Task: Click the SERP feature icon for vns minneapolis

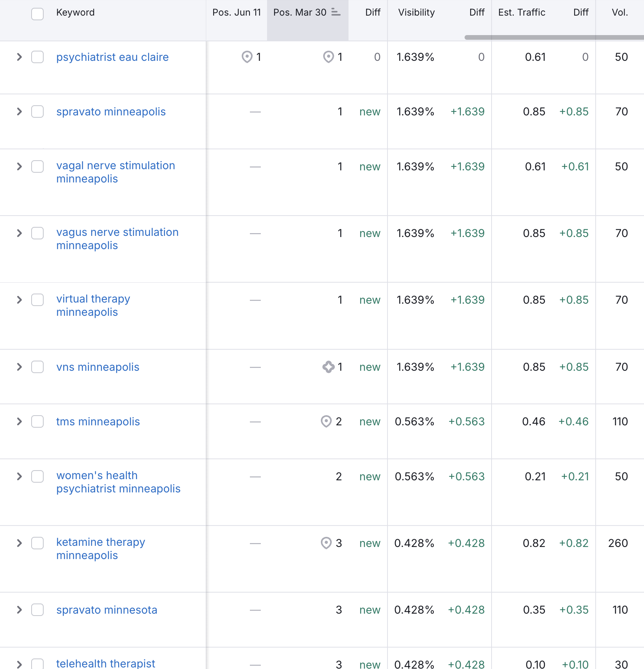Action: (x=328, y=367)
